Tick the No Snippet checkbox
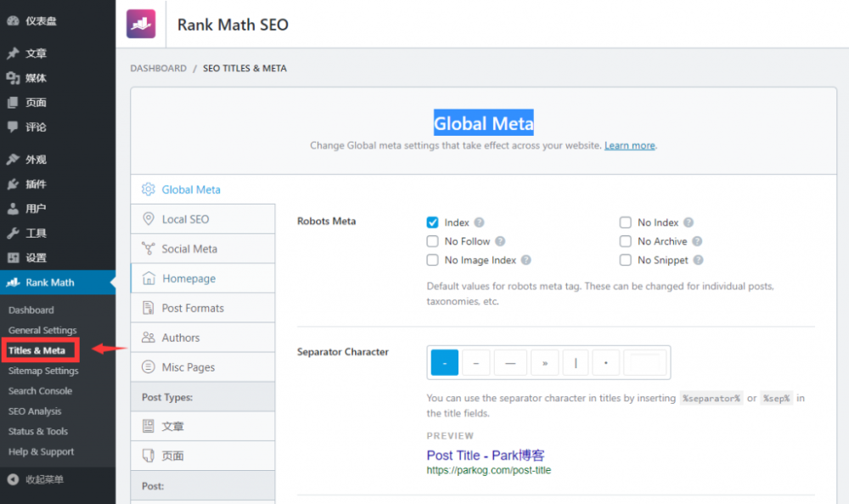 point(626,260)
